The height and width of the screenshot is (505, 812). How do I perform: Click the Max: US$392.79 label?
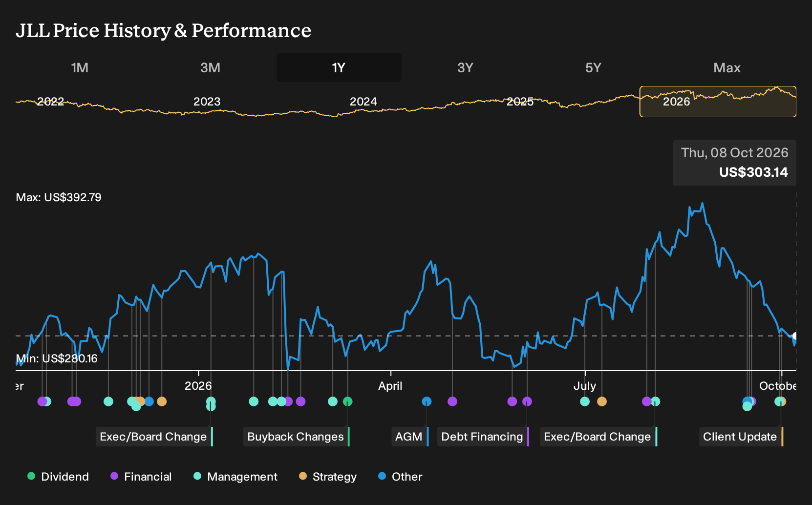point(59,197)
